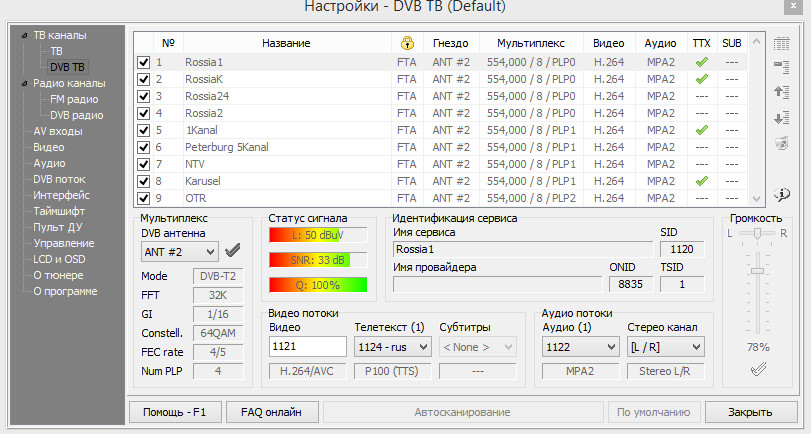811x434 pixels.
Task: Click the move channel up icon
Action: [782, 92]
